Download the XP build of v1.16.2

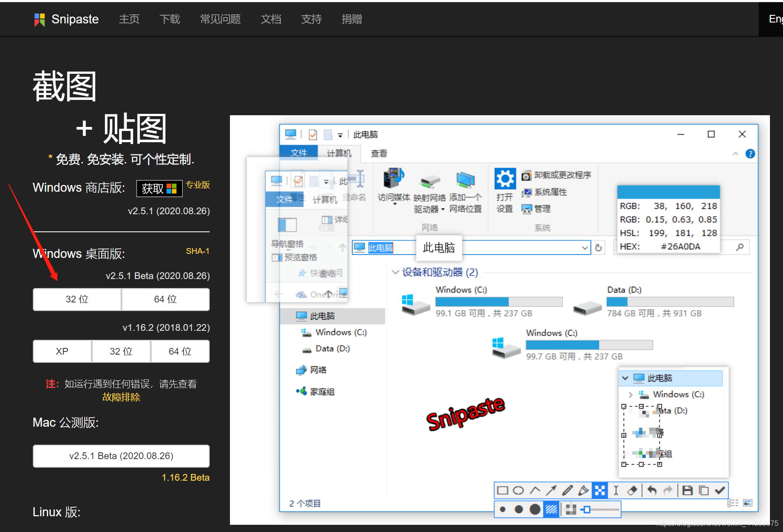[x=62, y=351]
